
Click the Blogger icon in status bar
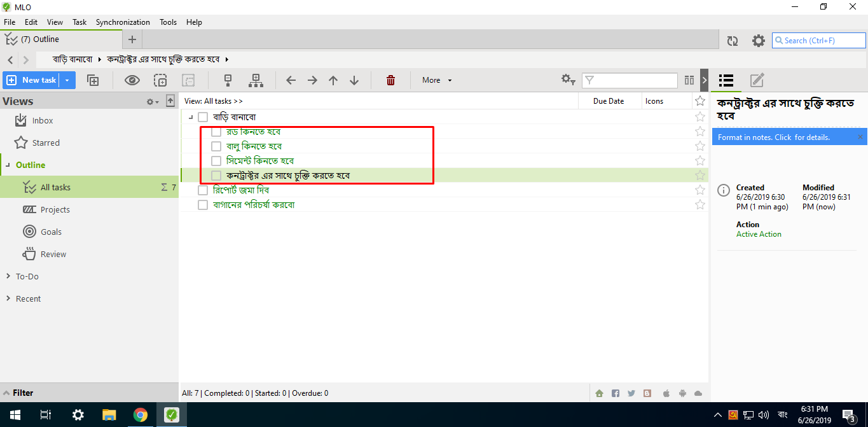click(x=647, y=393)
